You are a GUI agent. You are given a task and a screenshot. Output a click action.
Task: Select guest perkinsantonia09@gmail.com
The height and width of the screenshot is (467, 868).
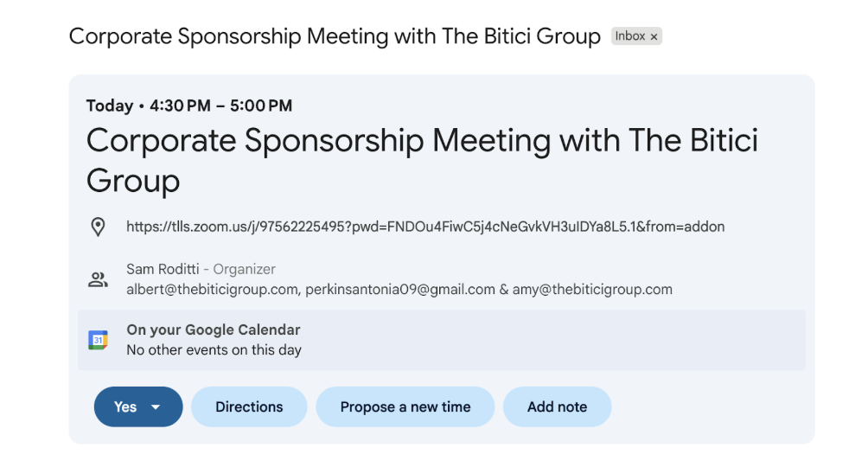pos(400,290)
